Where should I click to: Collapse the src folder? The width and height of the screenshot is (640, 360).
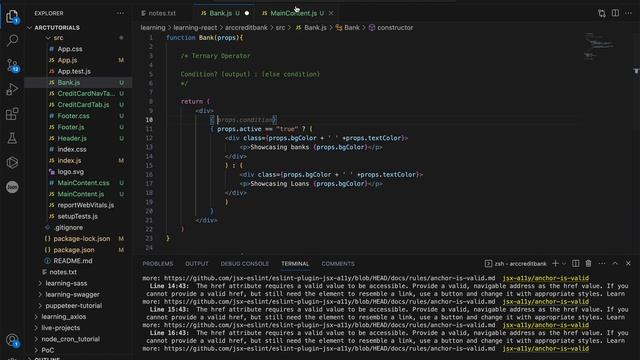(58, 38)
